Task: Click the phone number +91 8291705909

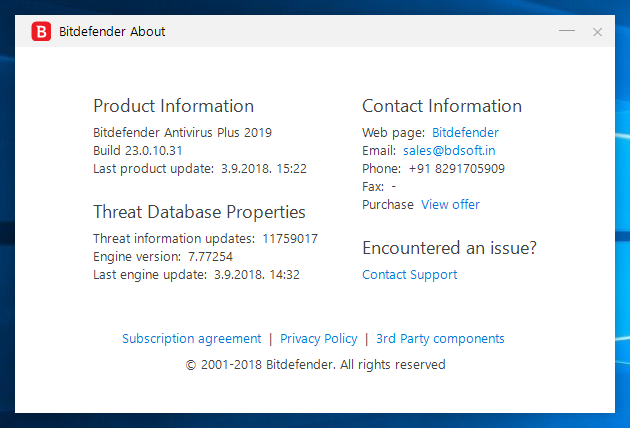Action: click(x=456, y=168)
